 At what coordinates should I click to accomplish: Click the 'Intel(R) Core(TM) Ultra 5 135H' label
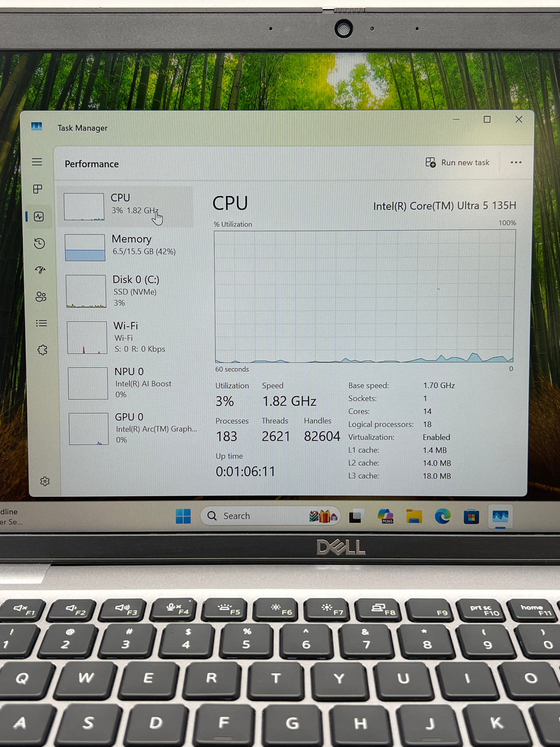[x=445, y=206]
